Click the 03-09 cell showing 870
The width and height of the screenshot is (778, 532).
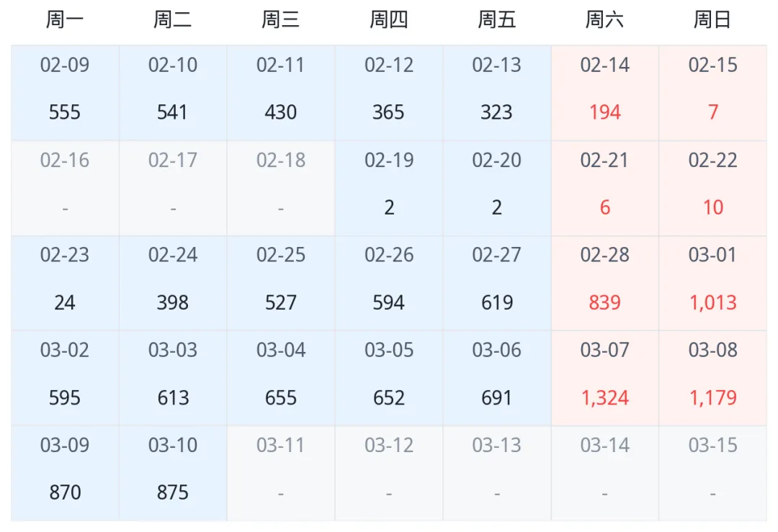point(65,474)
